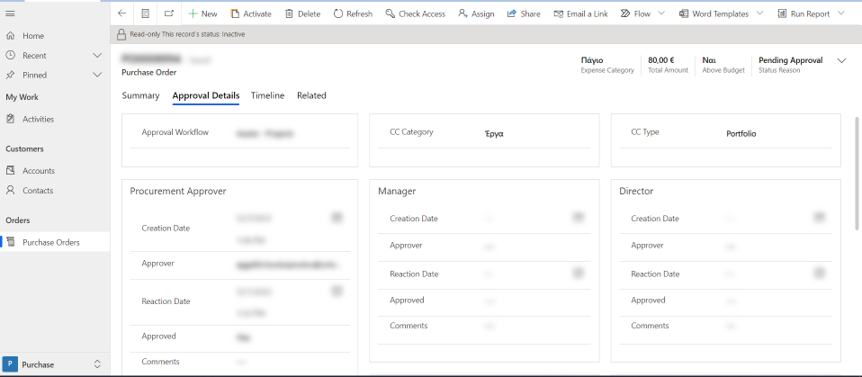Open Procurement Approver Reaction Date calendar
This screenshot has height=377, width=862.
[336, 291]
